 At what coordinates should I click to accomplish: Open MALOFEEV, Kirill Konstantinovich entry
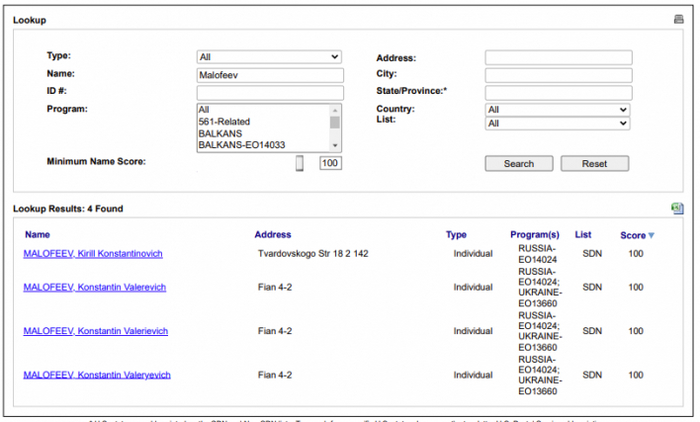93,254
